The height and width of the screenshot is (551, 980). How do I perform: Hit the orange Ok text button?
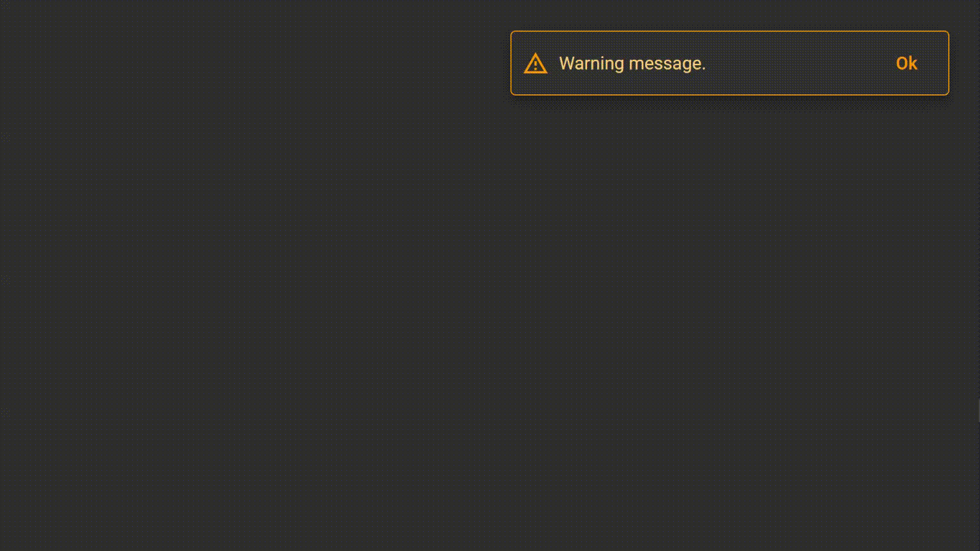907,63
